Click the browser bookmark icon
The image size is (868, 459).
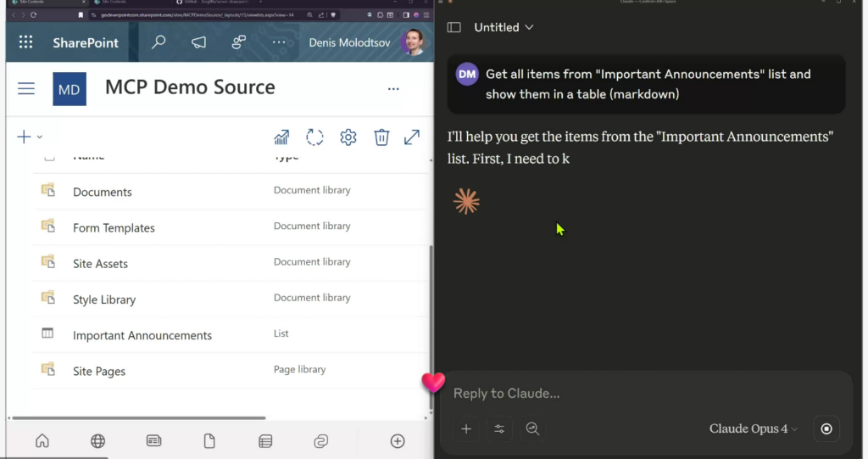tap(81, 15)
